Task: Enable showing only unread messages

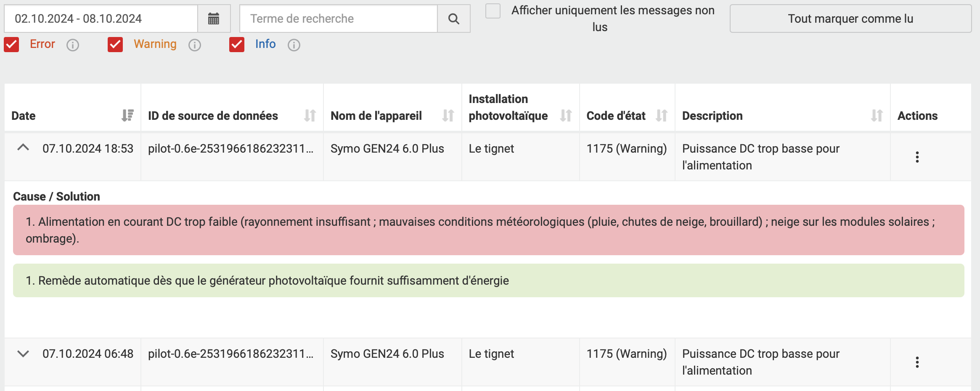Action: tap(492, 12)
